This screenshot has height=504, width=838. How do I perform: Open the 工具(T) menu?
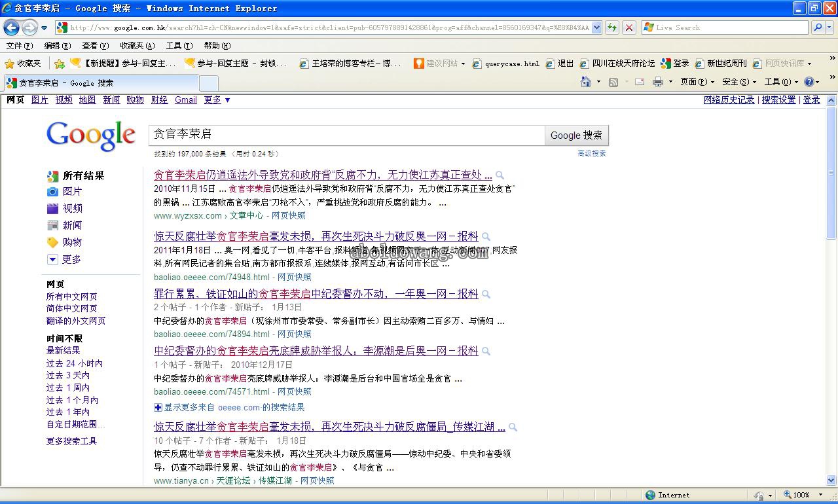pyautogui.click(x=179, y=46)
